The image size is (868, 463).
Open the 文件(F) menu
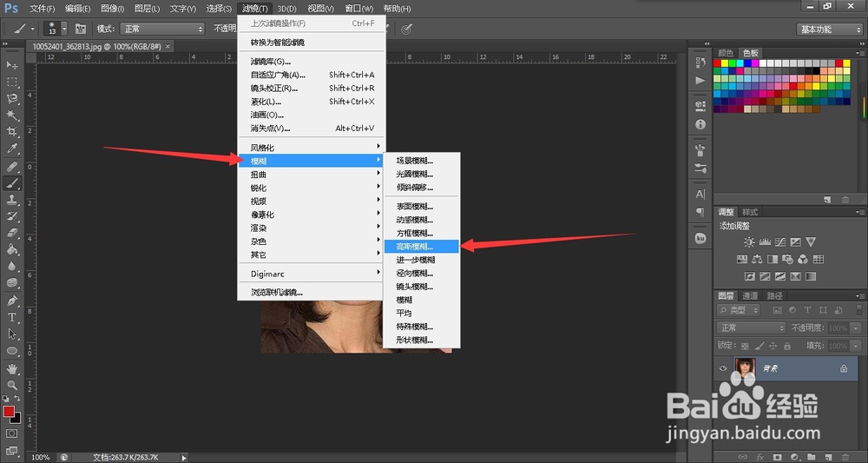(x=42, y=9)
